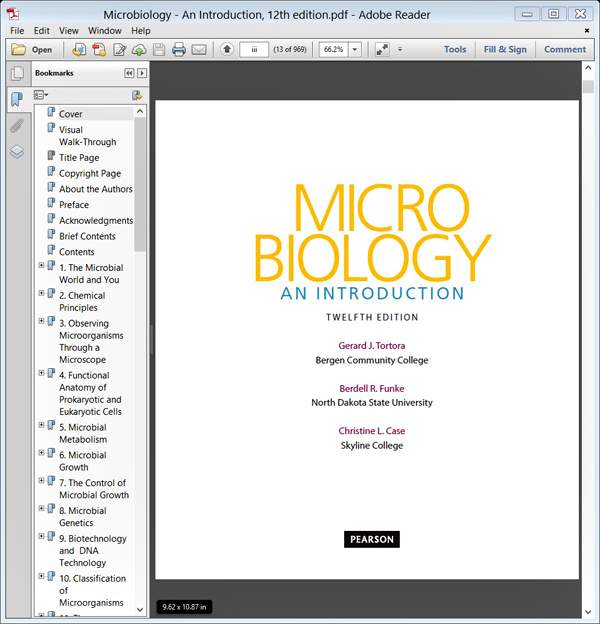Click bookmarks list scrollbar thumb
Image resolution: width=600 pixels, height=624 pixels.
[140, 185]
